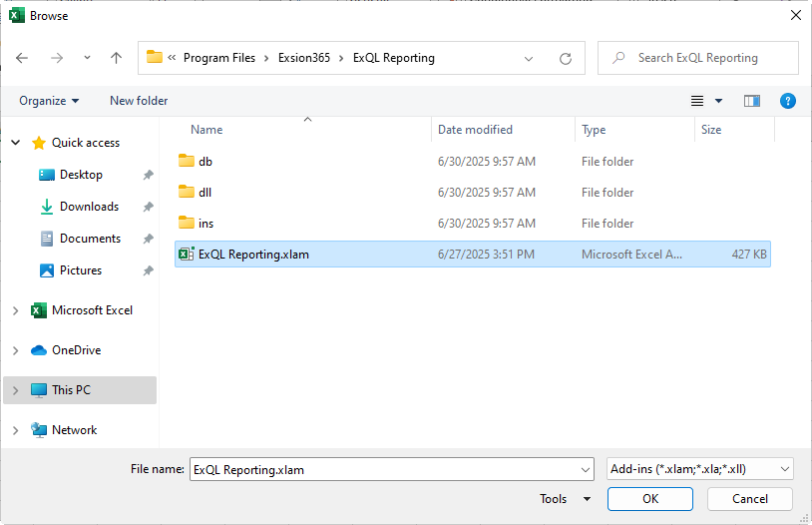
Task: Open address bar history dropdown
Action: click(x=529, y=59)
